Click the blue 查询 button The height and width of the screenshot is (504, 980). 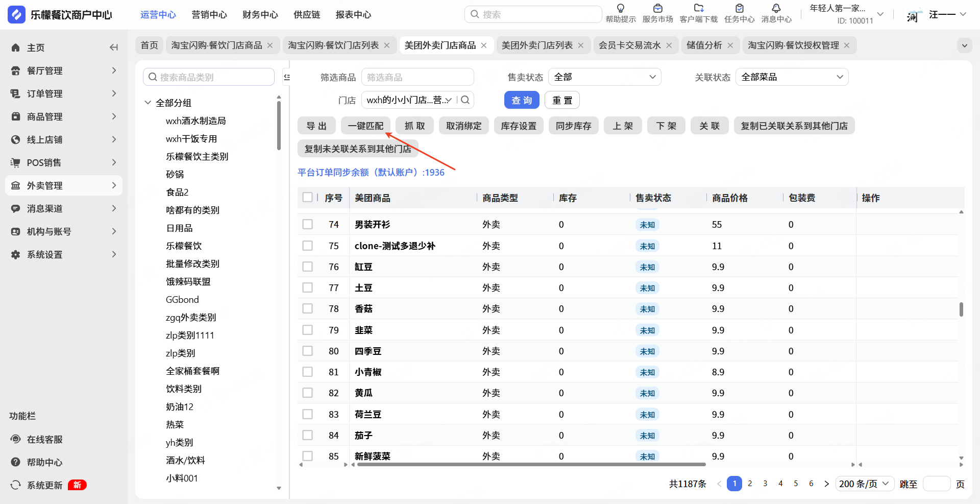[521, 100]
